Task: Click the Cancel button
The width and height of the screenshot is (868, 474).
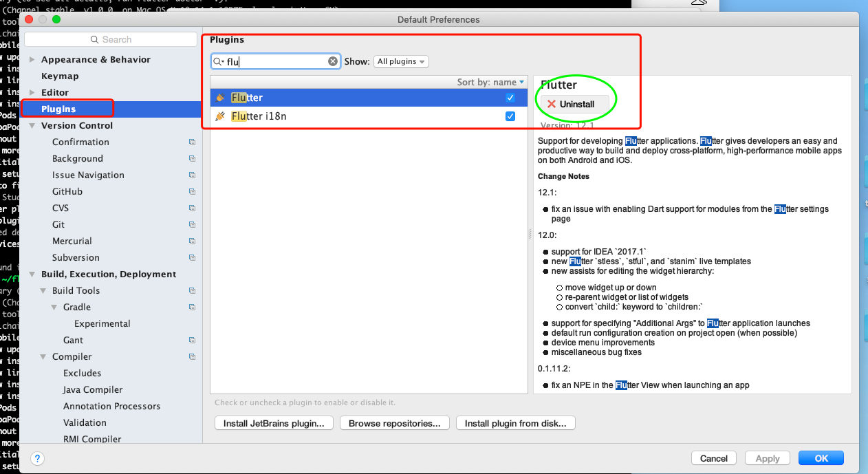Action: pos(713,458)
